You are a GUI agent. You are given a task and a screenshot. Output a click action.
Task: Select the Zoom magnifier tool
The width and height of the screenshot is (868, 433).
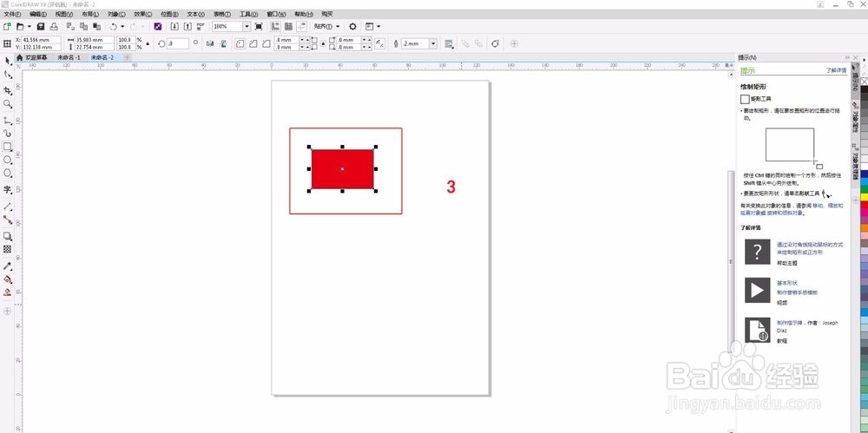[7, 104]
